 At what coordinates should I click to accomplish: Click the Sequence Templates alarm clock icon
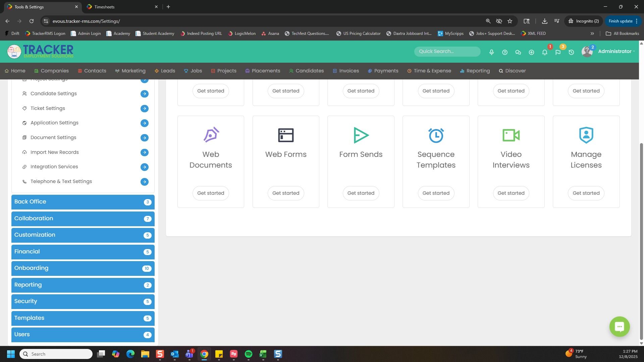coord(436,135)
